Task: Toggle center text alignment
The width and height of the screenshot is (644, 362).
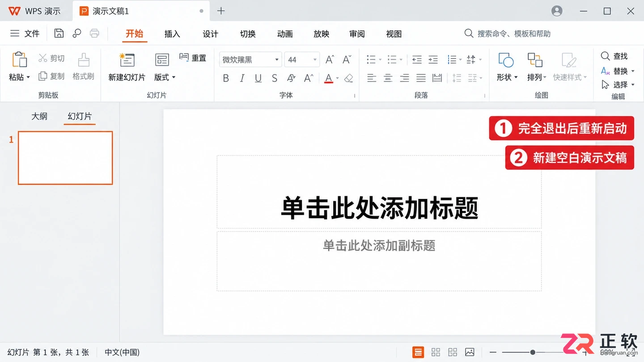Action: 388,78
